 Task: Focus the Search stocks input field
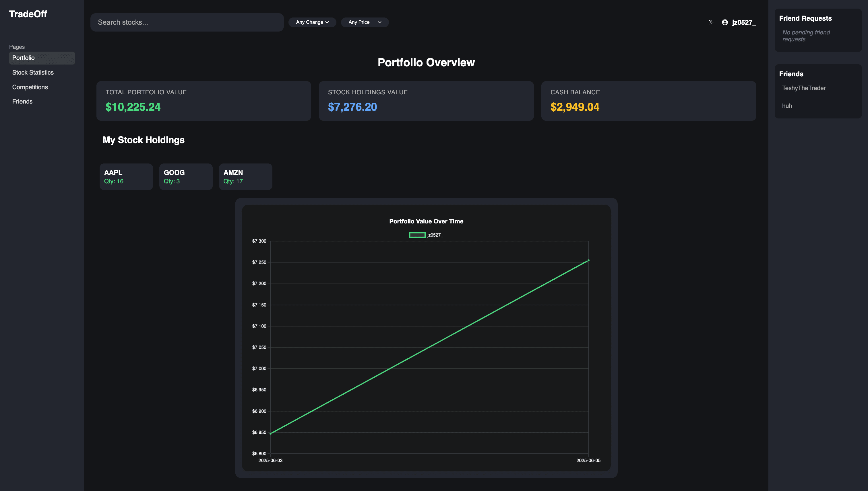tap(187, 22)
